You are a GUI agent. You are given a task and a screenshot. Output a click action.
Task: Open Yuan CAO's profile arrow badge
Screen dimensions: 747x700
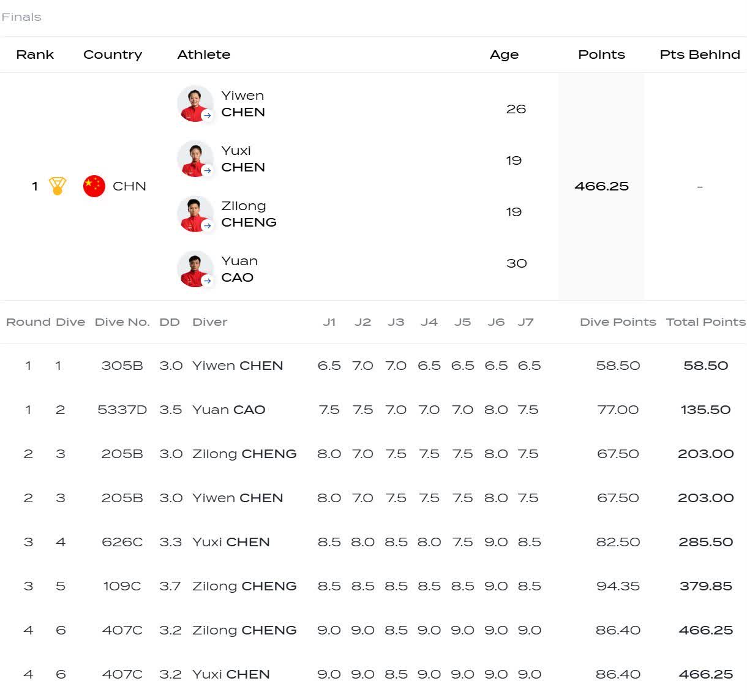point(208,280)
